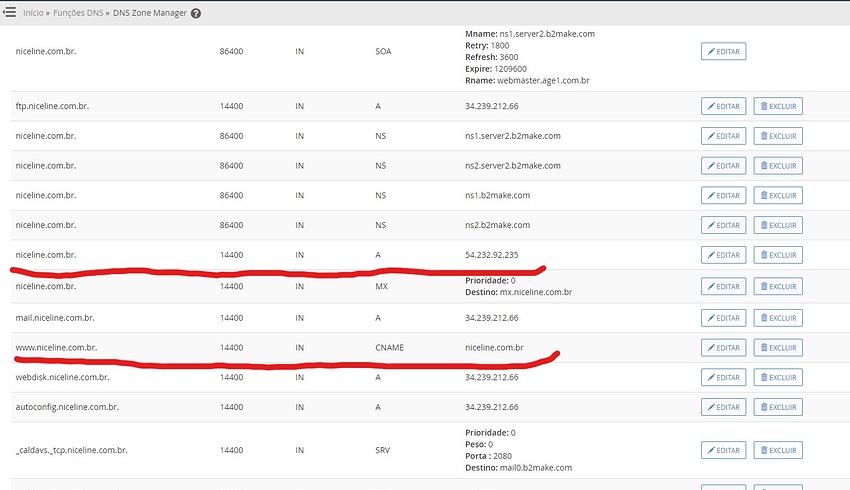Delete the ns2.b2make.com NS record
850x490 pixels.
[778, 225]
